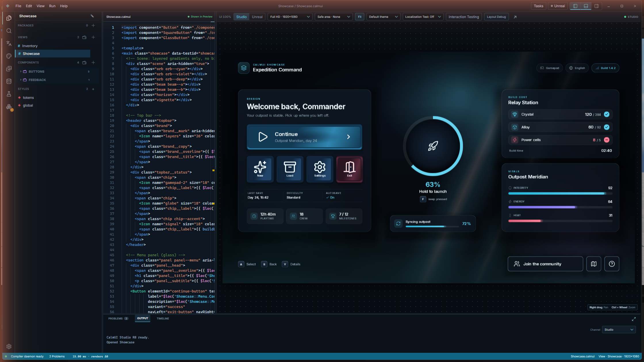Add new folder in Views section
Screen dimensions: 644x362
click(x=85, y=37)
